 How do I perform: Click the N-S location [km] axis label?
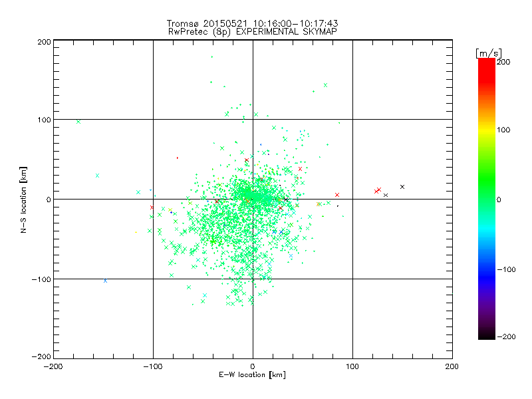(23, 199)
